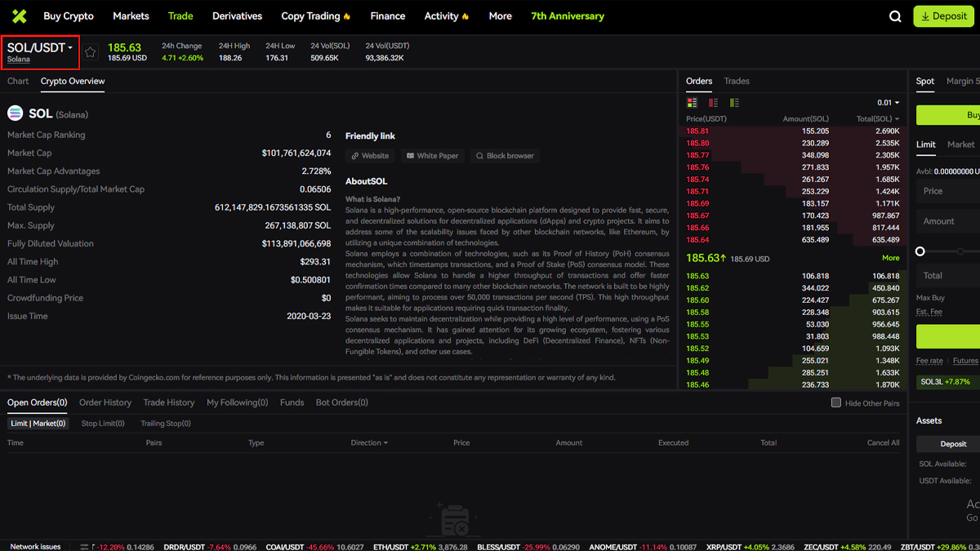Screen dimensions: 980x551
Task: Switch to the Chart tab
Action: tap(18, 81)
